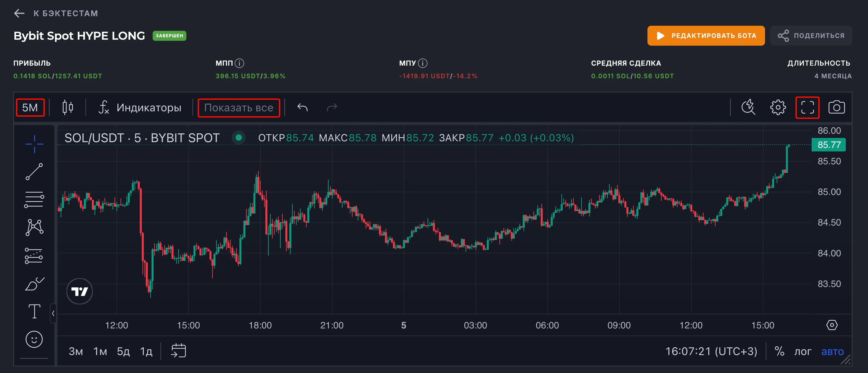Toggle logarithmic scale лог
The image size is (868, 373).
(x=803, y=351)
